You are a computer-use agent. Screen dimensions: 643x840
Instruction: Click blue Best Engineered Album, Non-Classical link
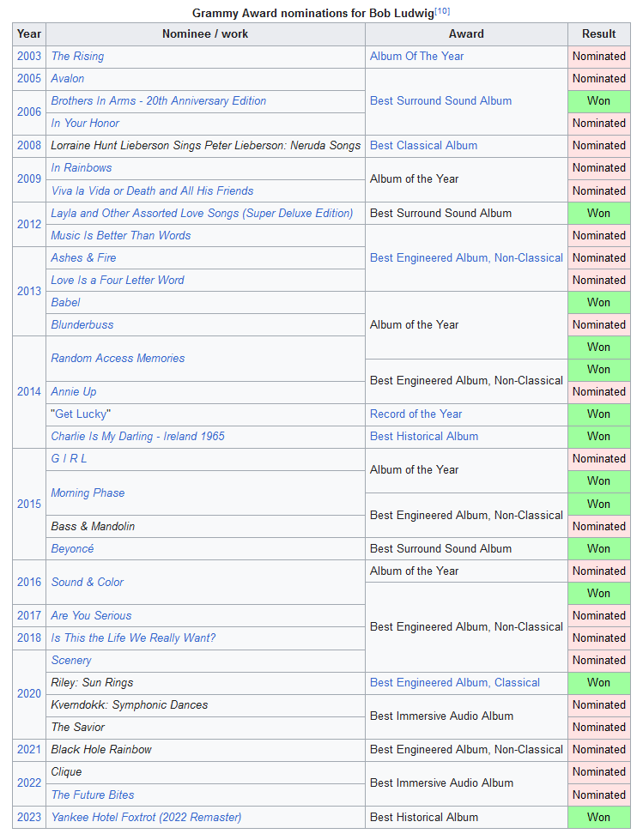click(466, 257)
